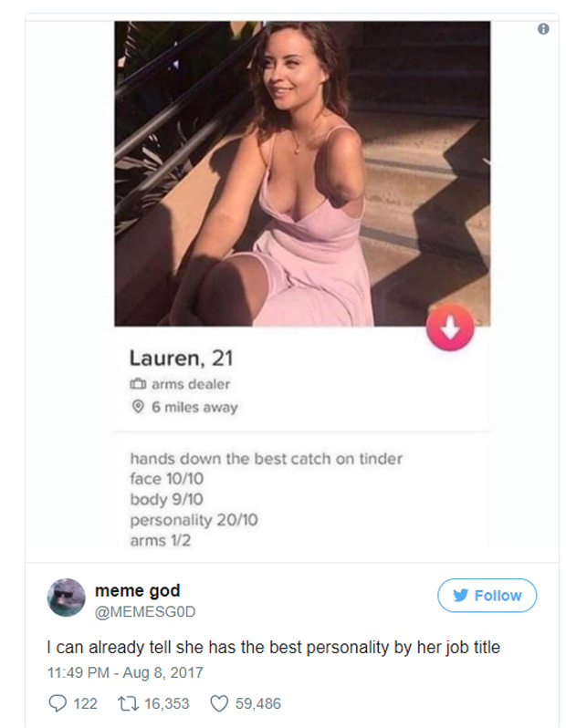This screenshot has width=566, height=728.
Task: Open meme god profile name
Action: click(x=138, y=590)
